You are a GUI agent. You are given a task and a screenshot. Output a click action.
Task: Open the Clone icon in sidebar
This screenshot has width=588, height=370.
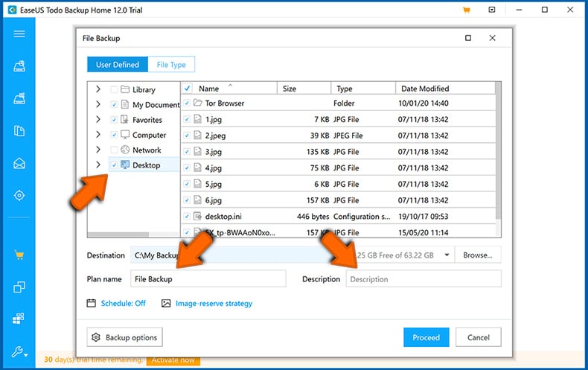19,287
